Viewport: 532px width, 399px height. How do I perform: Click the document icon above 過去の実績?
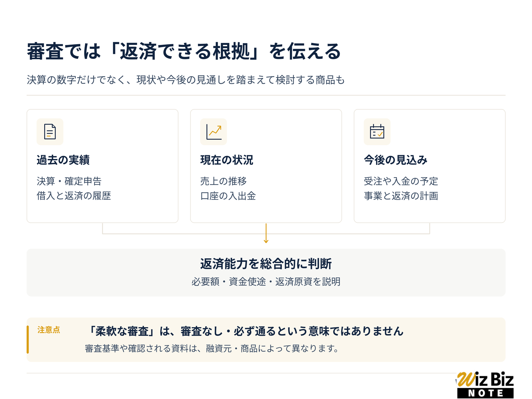pos(50,132)
